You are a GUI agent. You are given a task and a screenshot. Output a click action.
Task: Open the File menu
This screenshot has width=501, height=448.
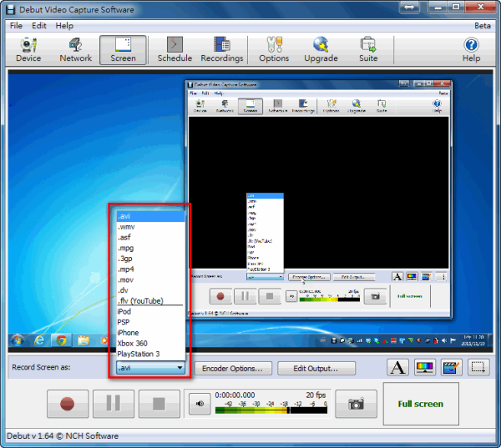[x=16, y=26]
